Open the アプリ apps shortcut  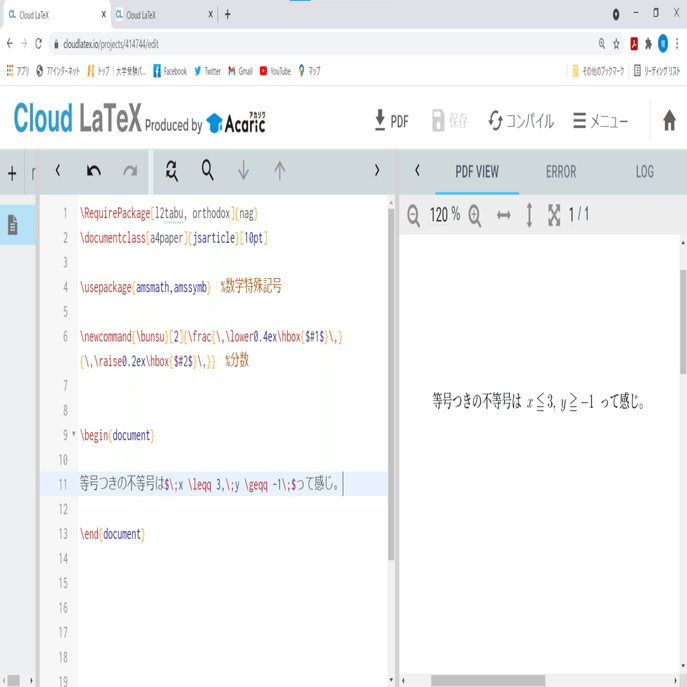pyautogui.click(x=18, y=71)
